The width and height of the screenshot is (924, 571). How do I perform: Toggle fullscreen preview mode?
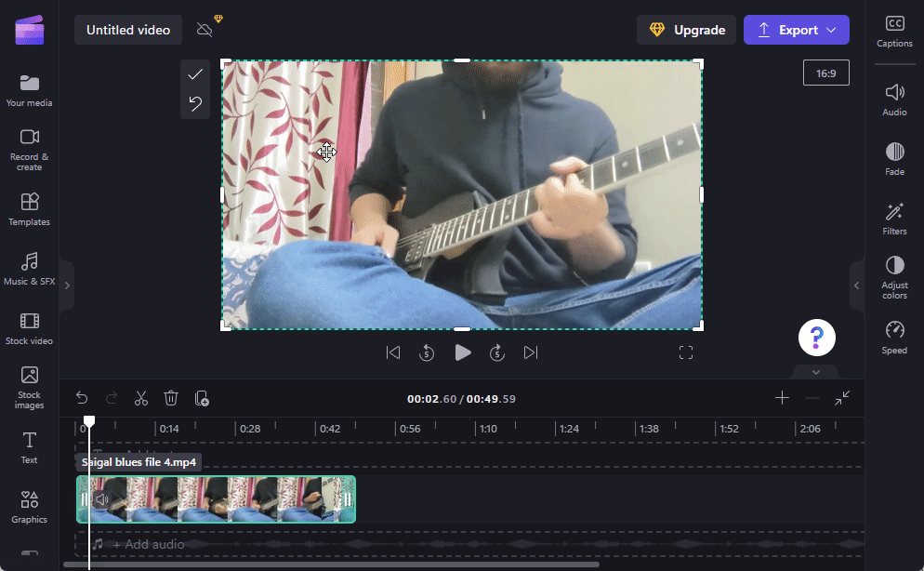[x=686, y=352]
